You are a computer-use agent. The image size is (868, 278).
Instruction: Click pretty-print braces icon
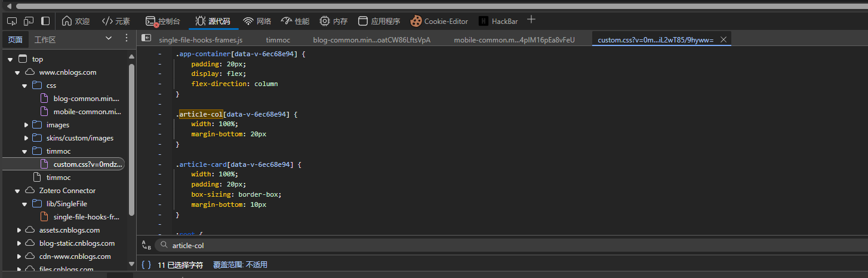tap(146, 264)
